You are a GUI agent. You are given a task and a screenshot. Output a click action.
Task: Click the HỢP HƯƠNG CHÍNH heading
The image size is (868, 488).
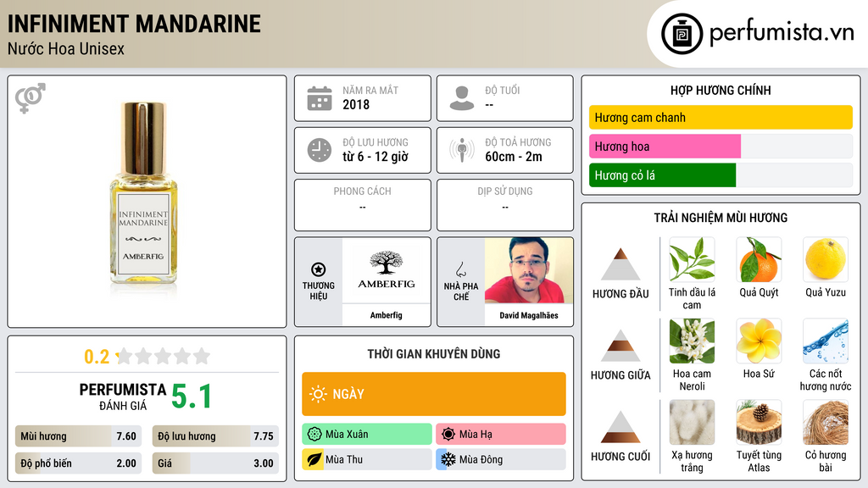click(721, 90)
